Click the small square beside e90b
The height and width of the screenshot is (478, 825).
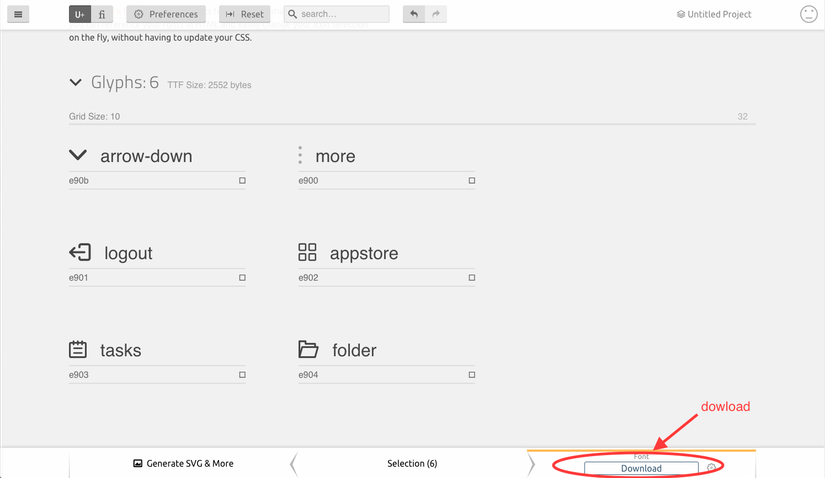[x=242, y=181]
